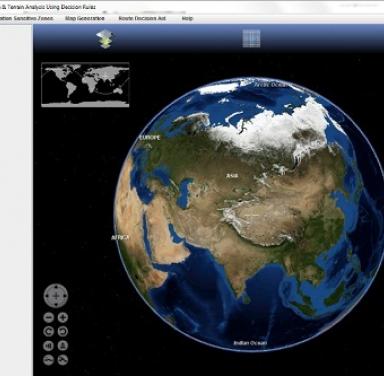Click the ASIA label on the globe
Image resolution: width=384 pixels, height=376 pixels.
click(232, 175)
